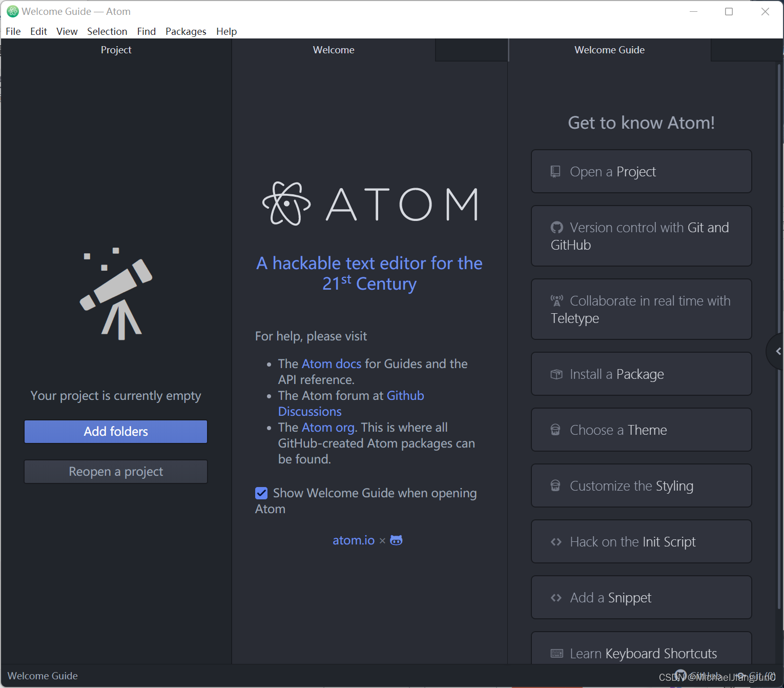Click the paint bucket icon beside Choose a Theme
The height and width of the screenshot is (688, 784).
coord(555,430)
